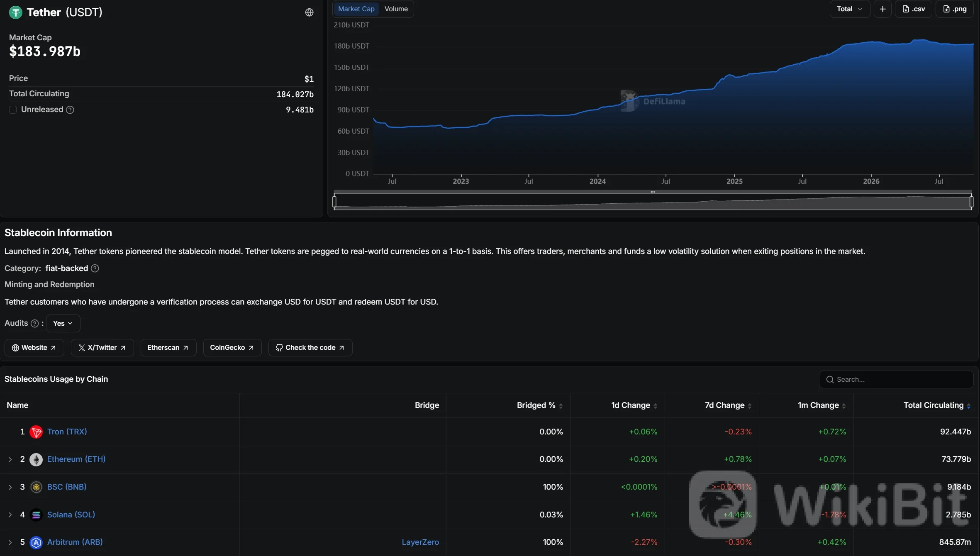Switch chart to Volume tab
Screen dimensions: 980x556
pos(396,9)
